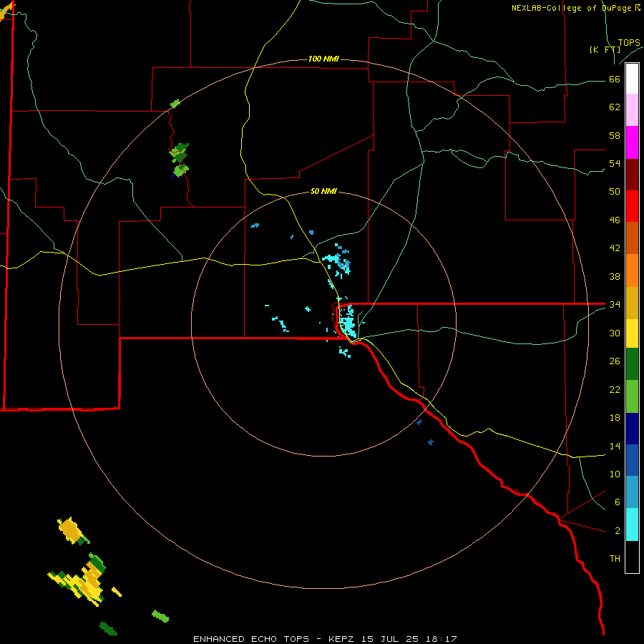Select the navy blue legend swatch
644x644 pixels.
632,429
